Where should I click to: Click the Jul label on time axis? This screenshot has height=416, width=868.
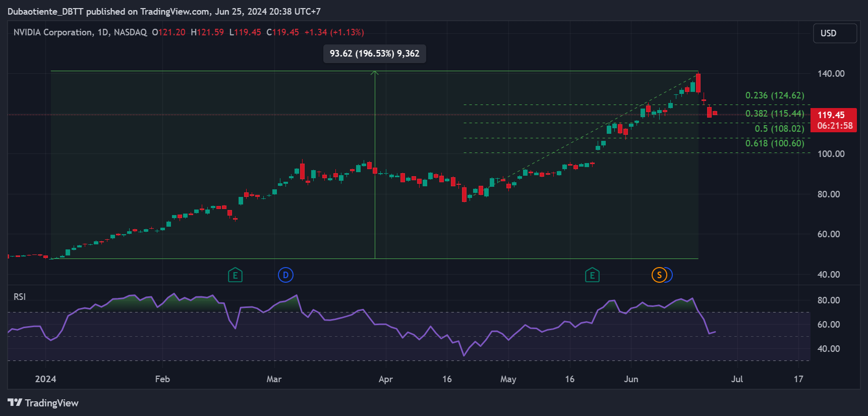pos(737,379)
